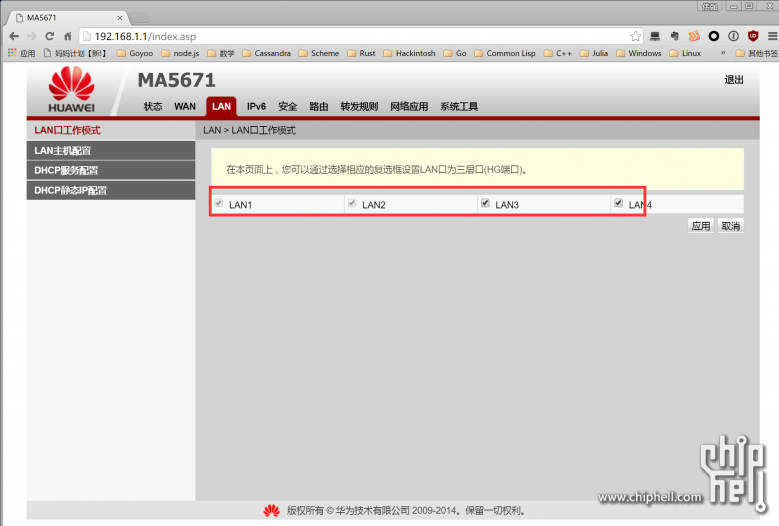
Task: Open the C++ bookmark folder
Action: click(x=557, y=53)
